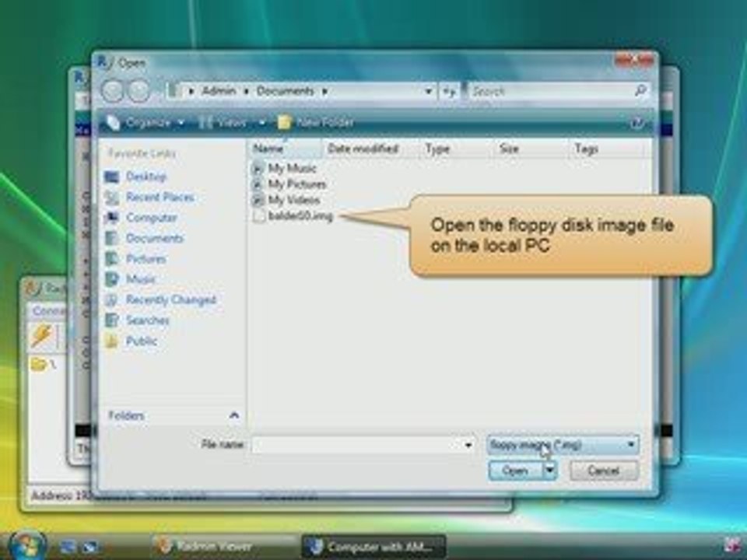The height and width of the screenshot is (560, 747).
Task: Click the My Videos folder icon
Action: coord(258,200)
